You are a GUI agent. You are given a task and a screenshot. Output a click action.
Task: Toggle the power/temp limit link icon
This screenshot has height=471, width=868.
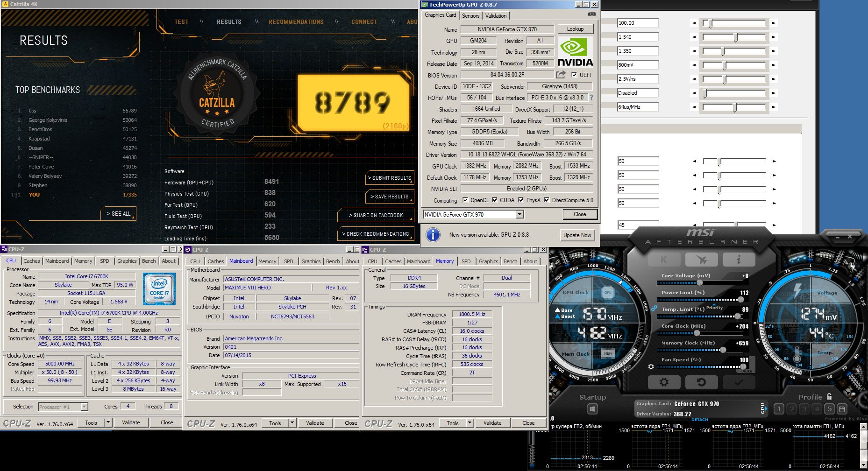655,309
